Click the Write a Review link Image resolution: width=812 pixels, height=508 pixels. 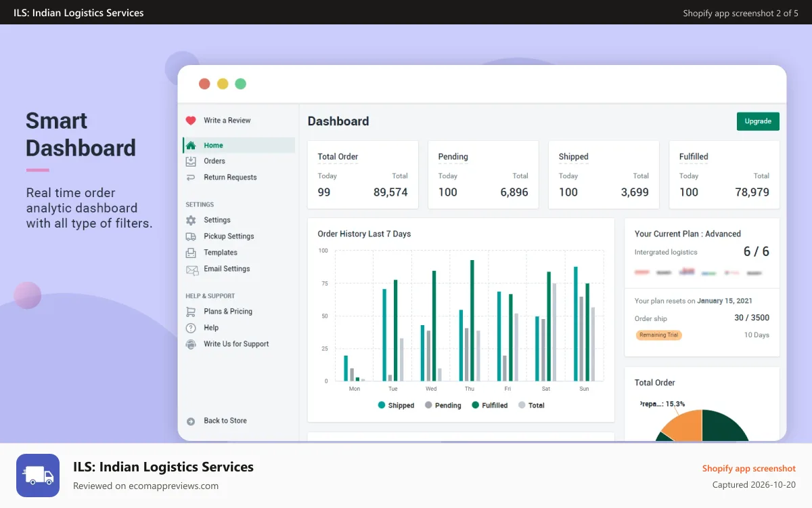coord(227,121)
